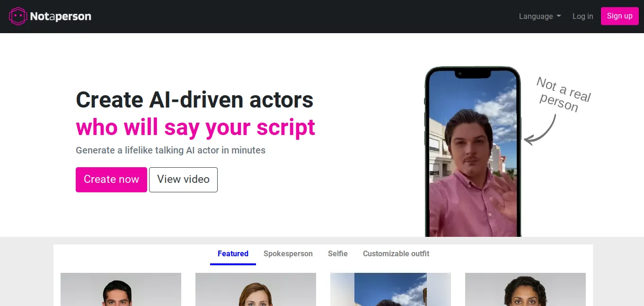Click the Log in link

(582, 16)
